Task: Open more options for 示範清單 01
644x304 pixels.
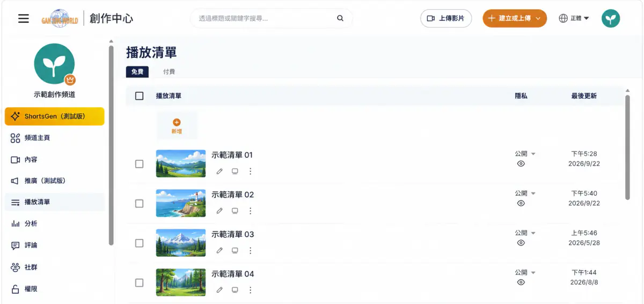Action: point(250,172)
